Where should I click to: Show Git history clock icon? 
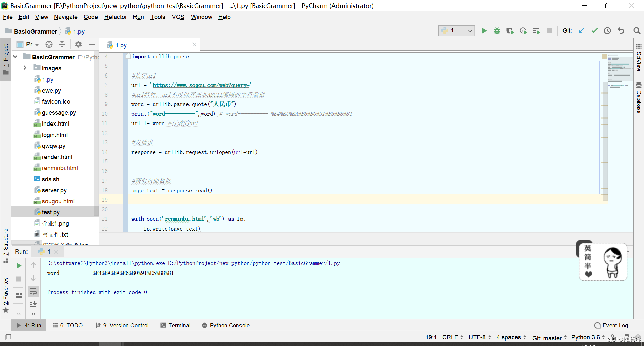tap(607, 31)
